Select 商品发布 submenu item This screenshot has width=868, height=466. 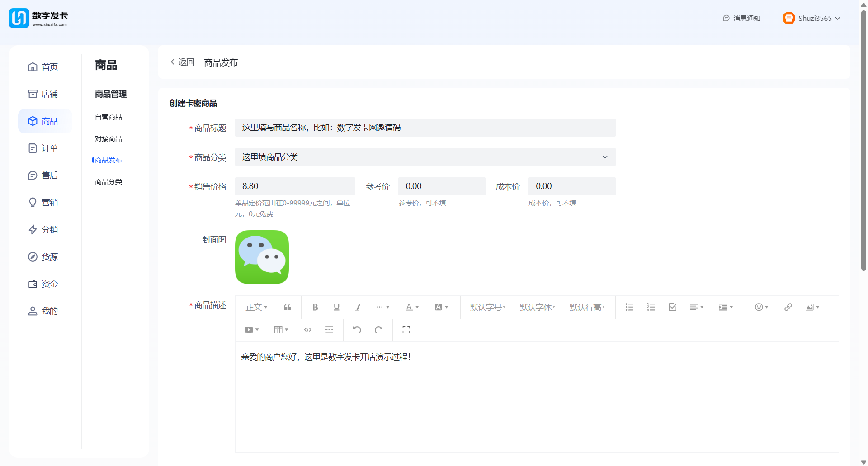(108, 160)
